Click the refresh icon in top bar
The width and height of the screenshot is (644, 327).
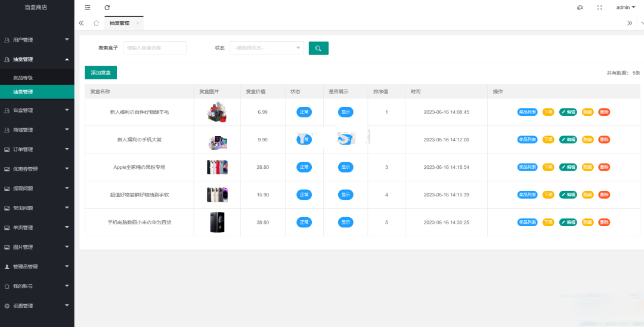click(107, 8)
